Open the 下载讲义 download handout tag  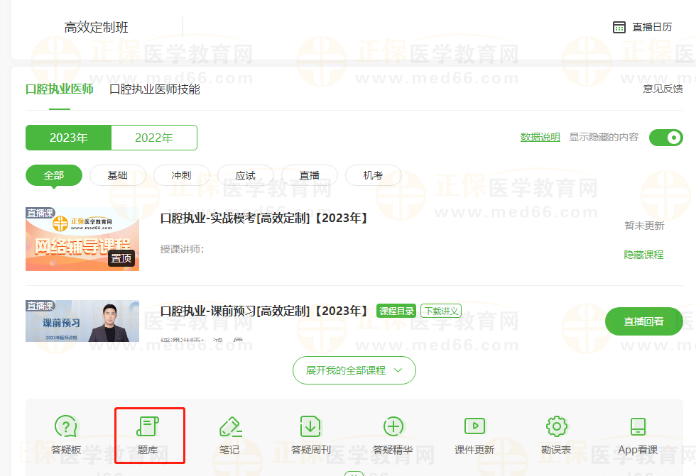coord(440,311)
